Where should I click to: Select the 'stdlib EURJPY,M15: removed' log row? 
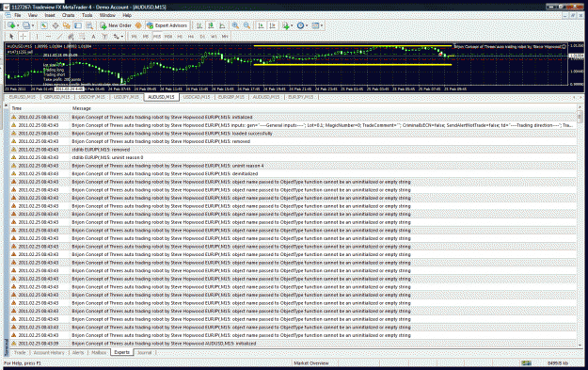click(294, 150)
